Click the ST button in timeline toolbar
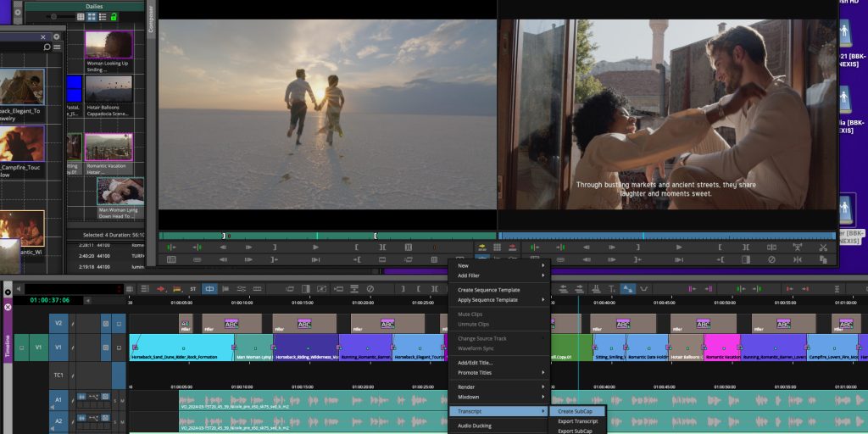 click(x=192, y=289)
